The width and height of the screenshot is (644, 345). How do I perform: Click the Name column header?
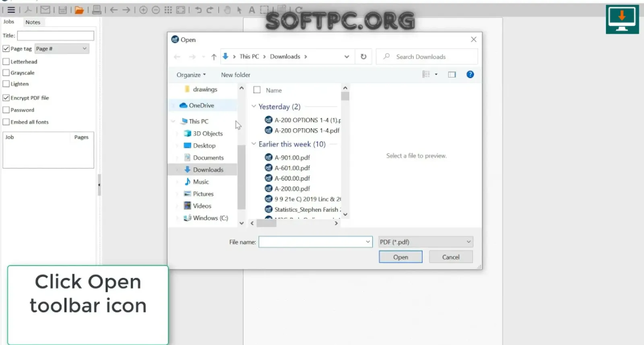click(274, 90)
